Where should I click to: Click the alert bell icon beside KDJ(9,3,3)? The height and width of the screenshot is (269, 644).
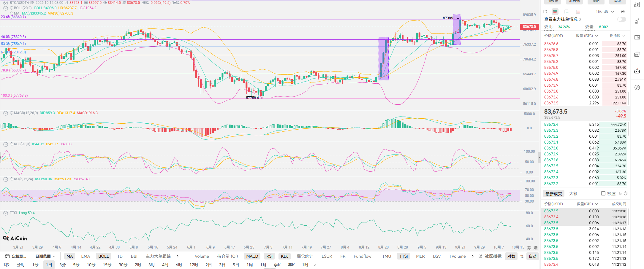tap(12, 144)
